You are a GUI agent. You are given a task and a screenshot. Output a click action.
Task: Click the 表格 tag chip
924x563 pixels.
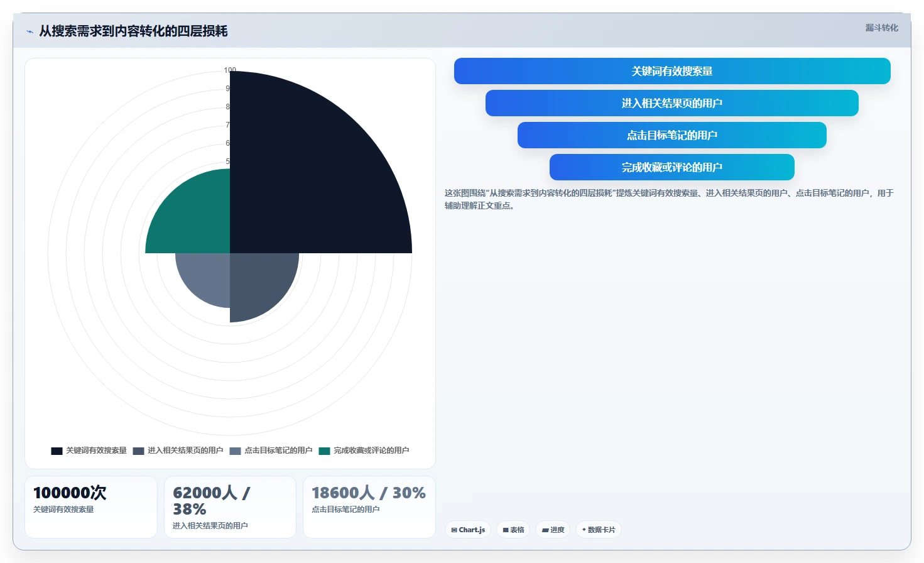point(513,530)
